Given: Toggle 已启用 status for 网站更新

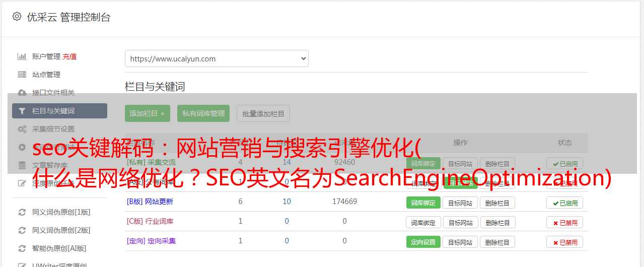Looking at the screenshot, I should point(565,203).
